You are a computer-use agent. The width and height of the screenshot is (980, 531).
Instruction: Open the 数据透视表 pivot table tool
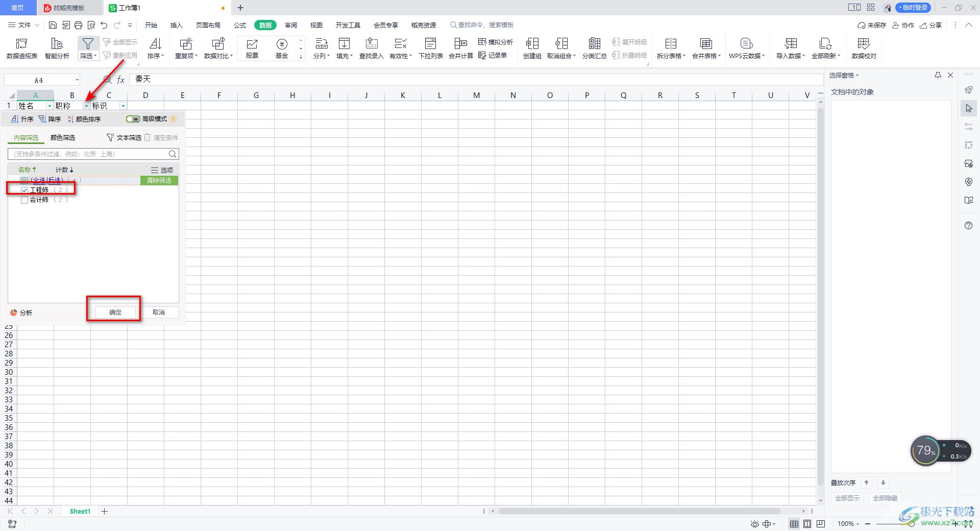[x=21, y=49]
